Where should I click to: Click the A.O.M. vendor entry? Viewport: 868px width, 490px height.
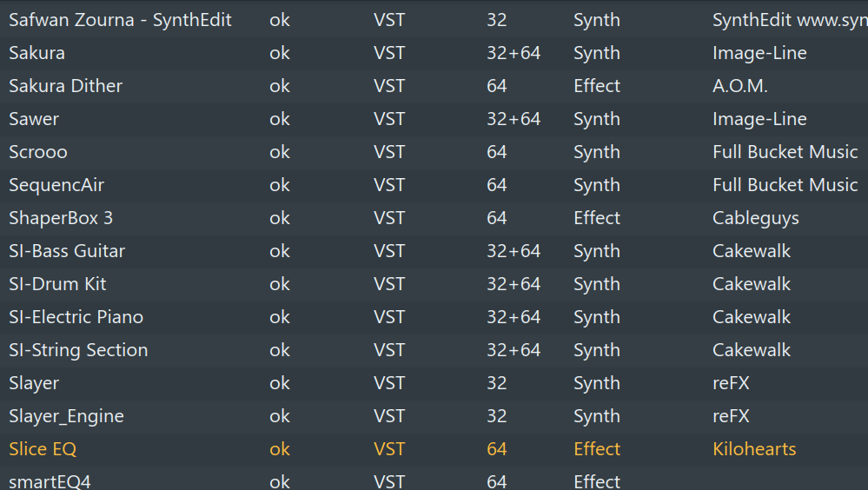[739, 86]
